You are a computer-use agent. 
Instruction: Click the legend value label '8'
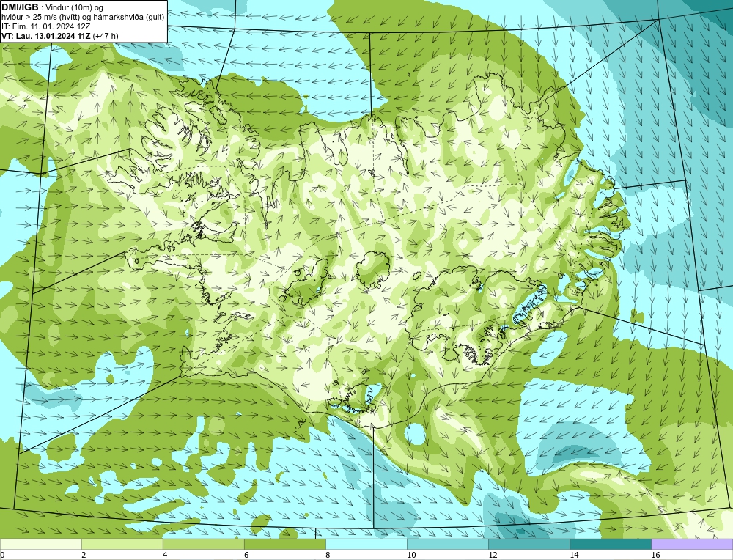coord(328,555)
